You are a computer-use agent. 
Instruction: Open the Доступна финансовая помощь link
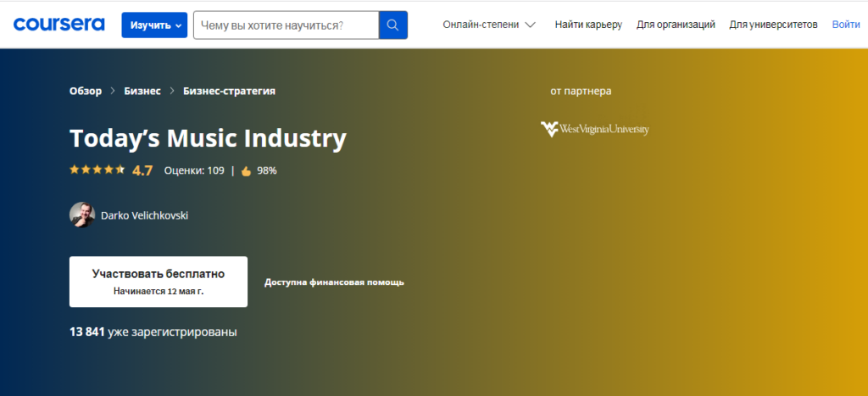(x=334, y=282)
